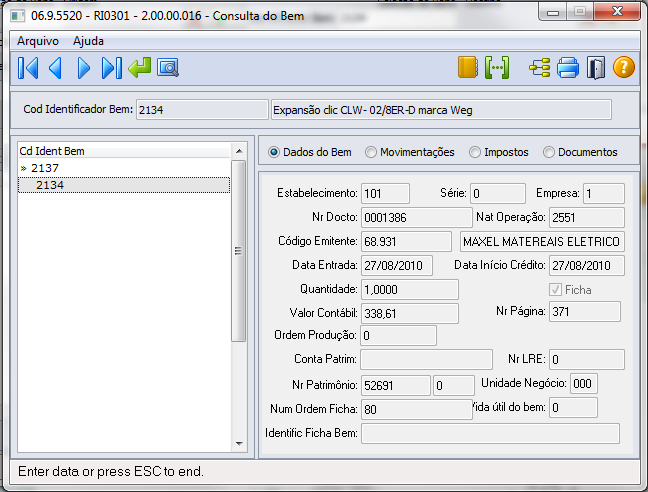Image resolution: width=648 pixels, height=492 pixels.
Task: Click Cod Identificador Bem field
Action: tap(202, 110)
